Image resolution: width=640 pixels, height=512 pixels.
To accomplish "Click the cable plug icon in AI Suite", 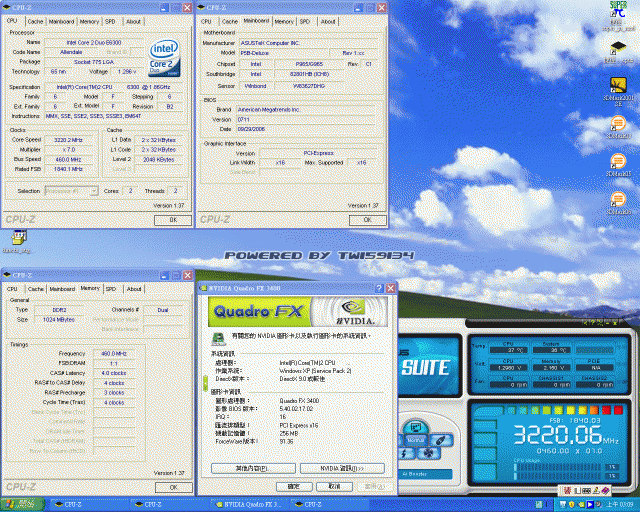I will (440, 441).
